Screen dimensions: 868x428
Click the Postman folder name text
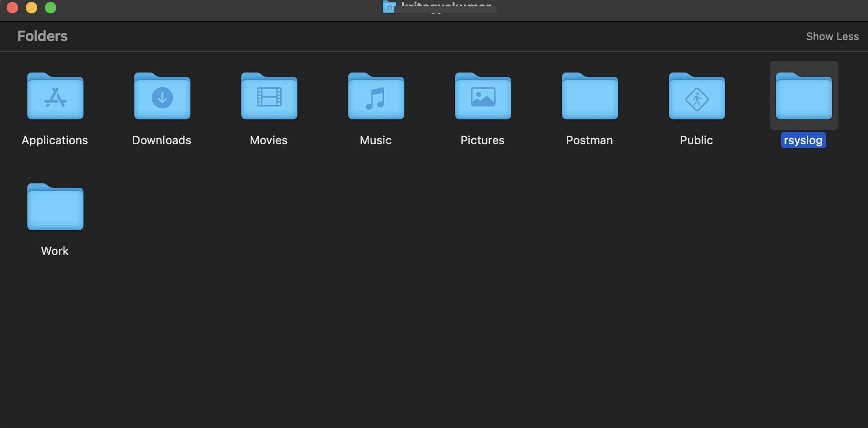point(589,140)
